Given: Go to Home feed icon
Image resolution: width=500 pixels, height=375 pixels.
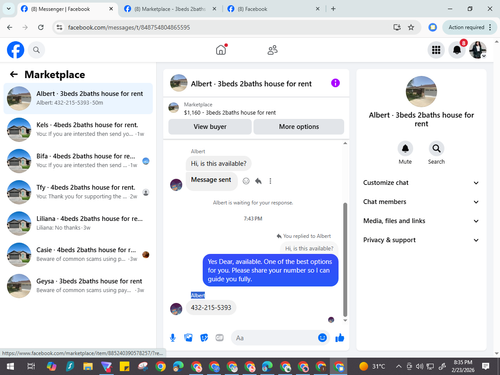Looking at the screenshot, I should click(x=221, y=50).
